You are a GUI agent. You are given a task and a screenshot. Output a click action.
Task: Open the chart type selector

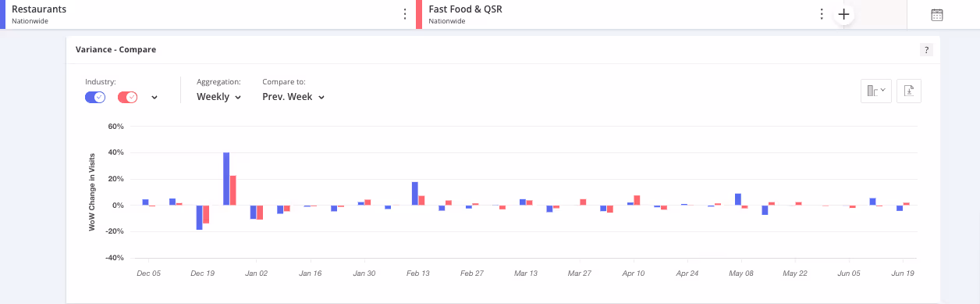(x=876, y=91)
